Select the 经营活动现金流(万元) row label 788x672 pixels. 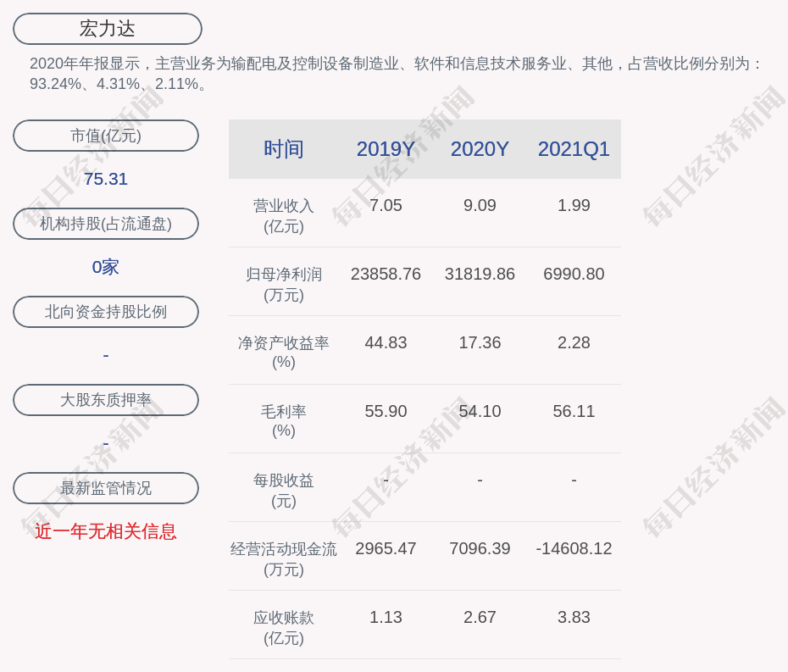point(284,558)
